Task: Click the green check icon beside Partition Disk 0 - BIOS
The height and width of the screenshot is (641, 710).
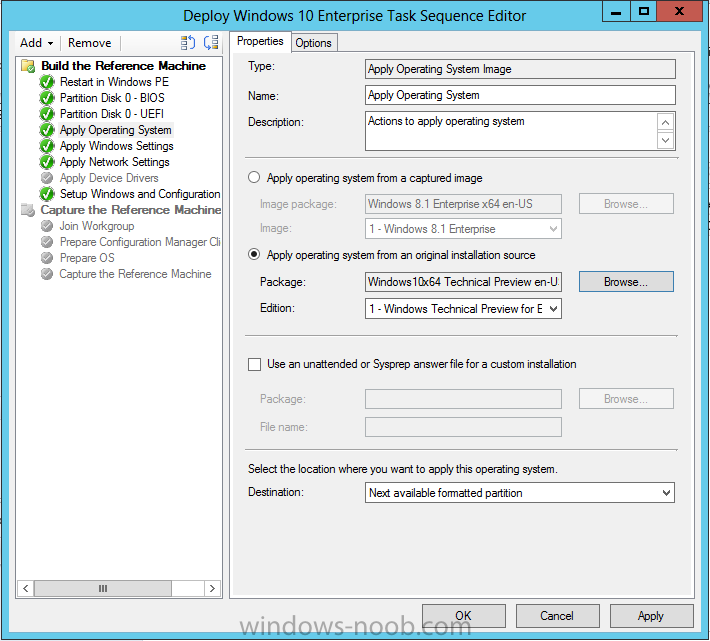Action: (47, 98)
